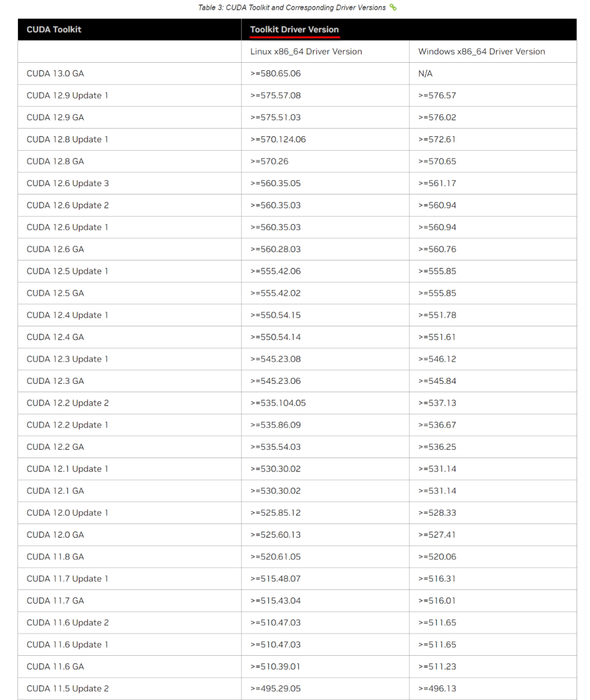590x700 pixels.
Task: Click the >=496.13 Windows driver cell
Action: click(437, 689)
